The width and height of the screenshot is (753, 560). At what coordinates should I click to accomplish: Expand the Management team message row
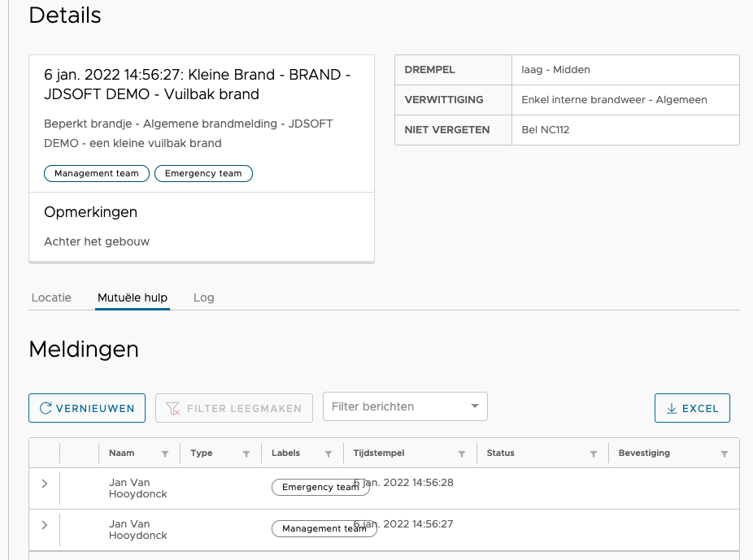tap(45, 525)
